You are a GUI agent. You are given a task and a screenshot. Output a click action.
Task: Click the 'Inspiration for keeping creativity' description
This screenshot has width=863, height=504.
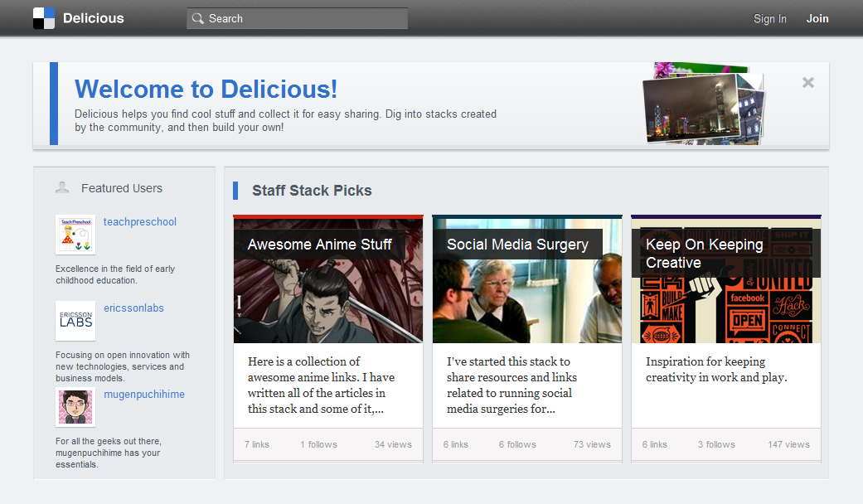click(716, 369)
